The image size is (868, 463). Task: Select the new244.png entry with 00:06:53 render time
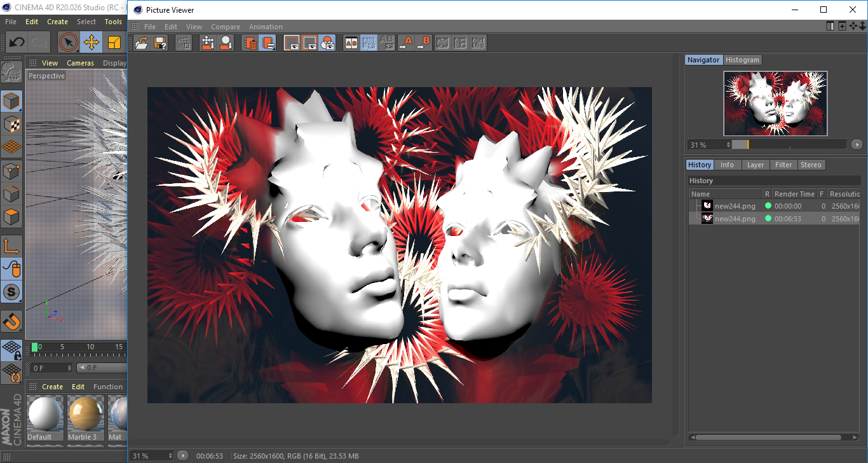tap(775, 219)
